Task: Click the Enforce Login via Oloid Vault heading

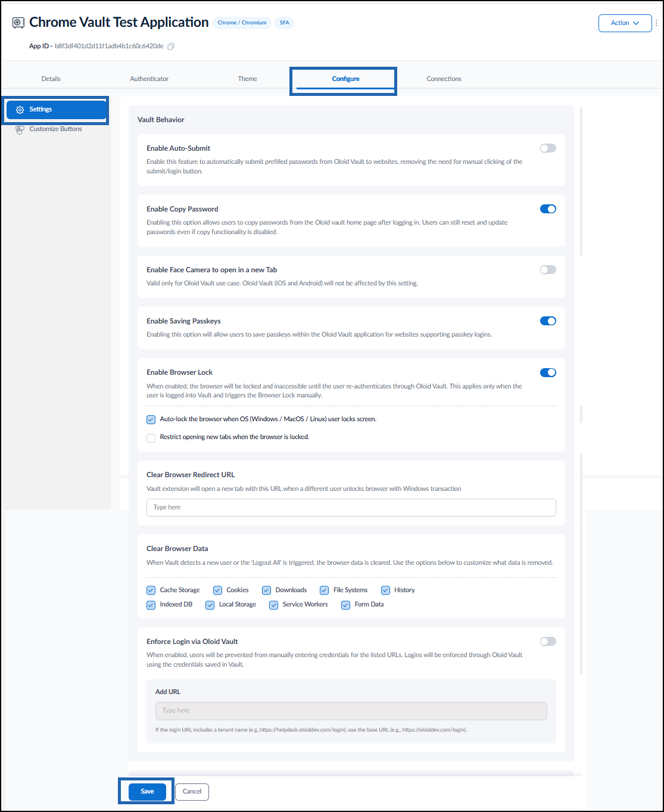Action: click(192, 642)
